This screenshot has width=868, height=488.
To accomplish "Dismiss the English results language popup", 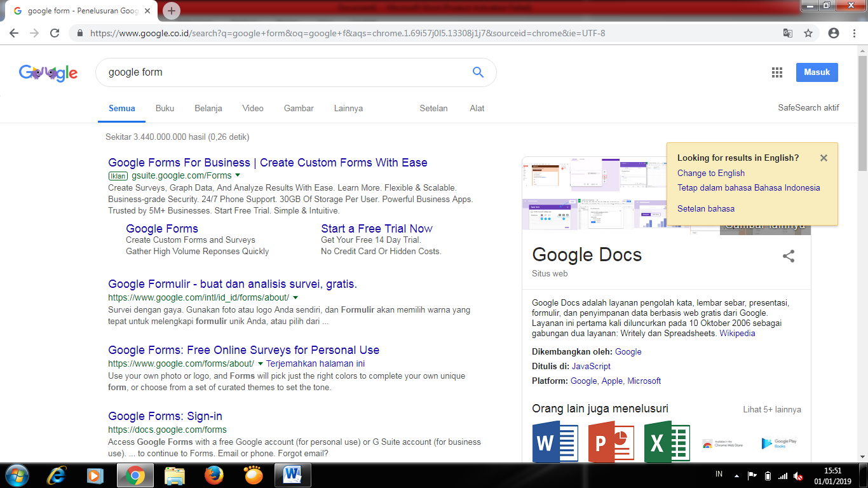I will [x=824, y=158].
